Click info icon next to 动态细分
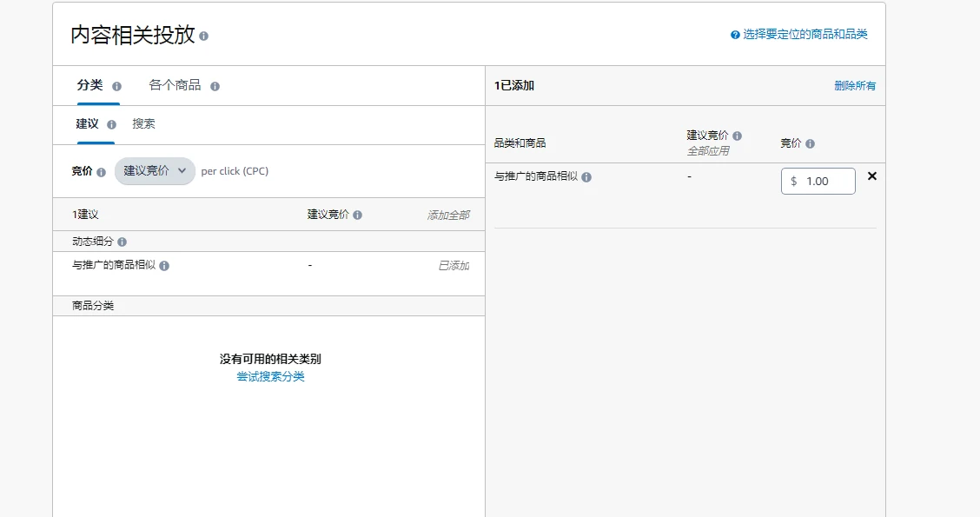The width and height of the screenshot is (980, 517). pyautogui.click(x=122, y=242)
